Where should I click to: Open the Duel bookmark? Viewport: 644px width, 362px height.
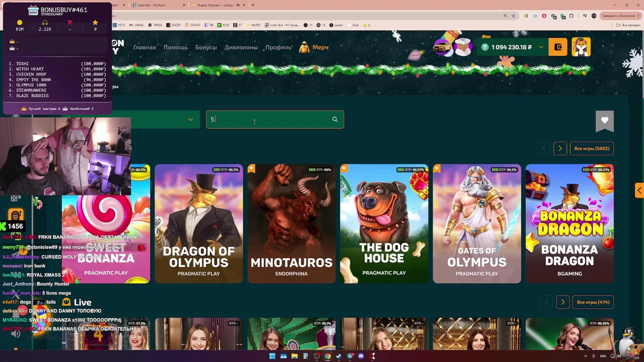pyautogui.click(x=353, y=25)
